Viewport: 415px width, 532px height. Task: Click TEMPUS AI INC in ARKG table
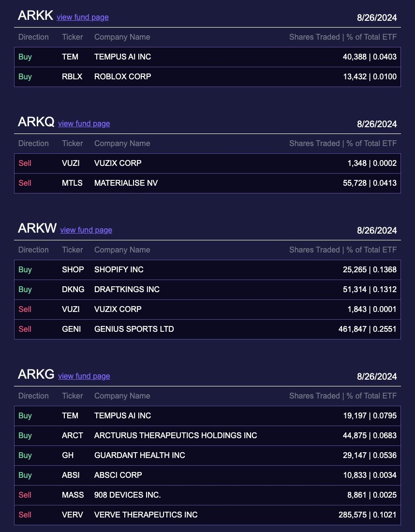point(122,415)
